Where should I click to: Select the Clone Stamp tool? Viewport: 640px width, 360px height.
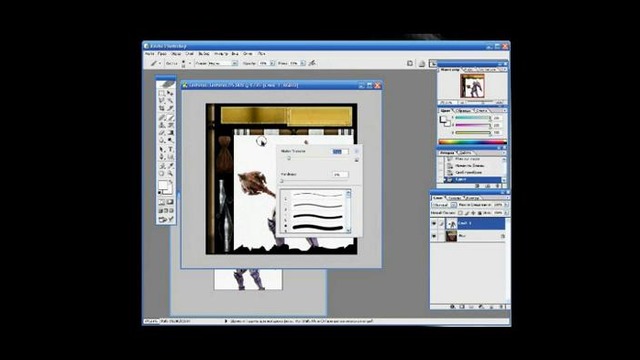click(162, 125)
